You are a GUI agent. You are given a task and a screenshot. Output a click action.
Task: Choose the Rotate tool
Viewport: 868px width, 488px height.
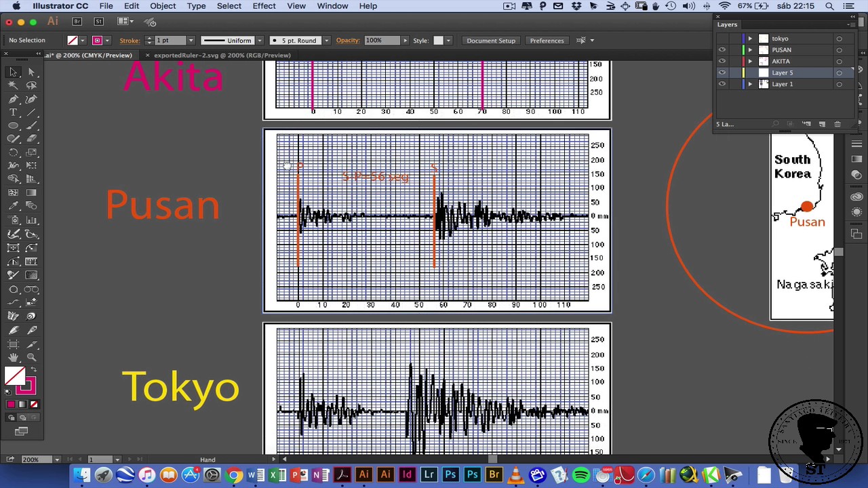pyautogui.click(x=13, y=152)
